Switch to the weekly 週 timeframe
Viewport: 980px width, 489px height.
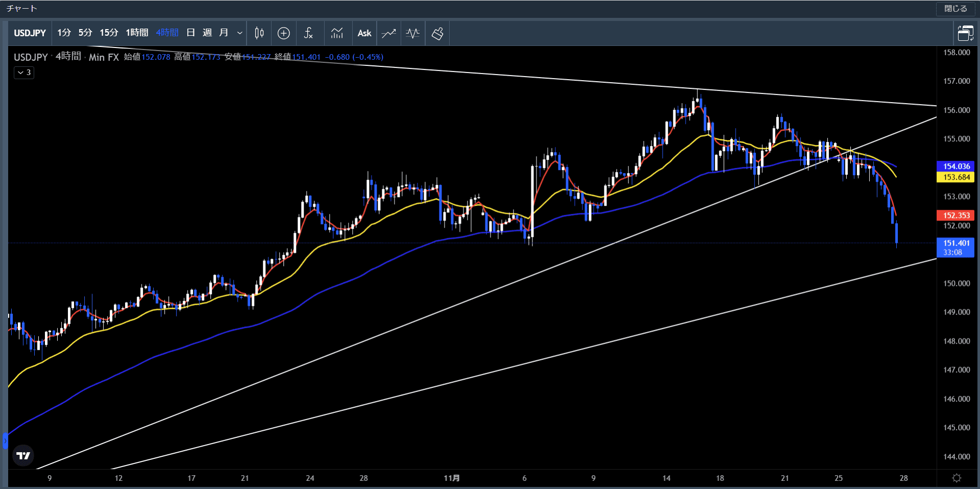coord(207,33)
